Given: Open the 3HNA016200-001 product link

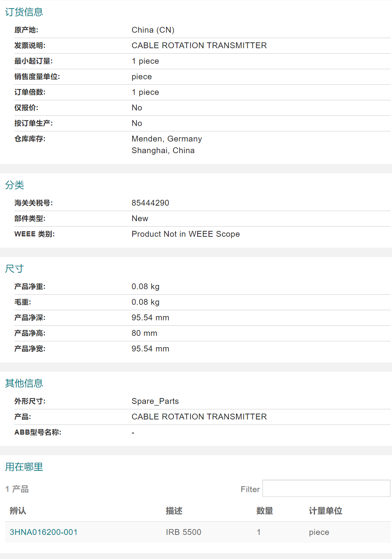Looking at the screenshot, I should (44, 532).
